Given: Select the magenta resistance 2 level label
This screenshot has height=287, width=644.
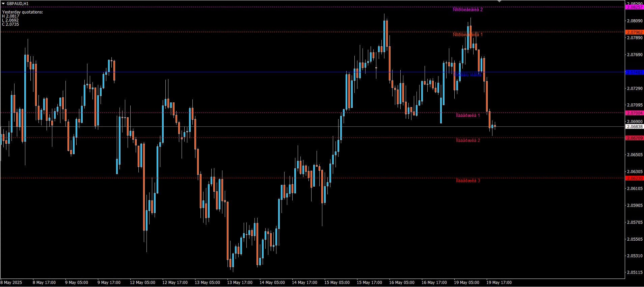Looking at the screenshot, I should pos(467,10).
